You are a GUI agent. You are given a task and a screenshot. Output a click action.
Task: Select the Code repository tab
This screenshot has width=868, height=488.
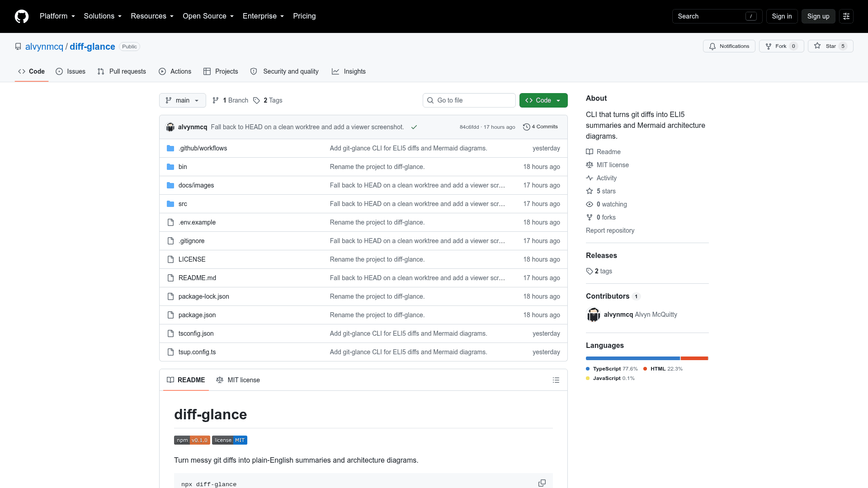[31, 71]
